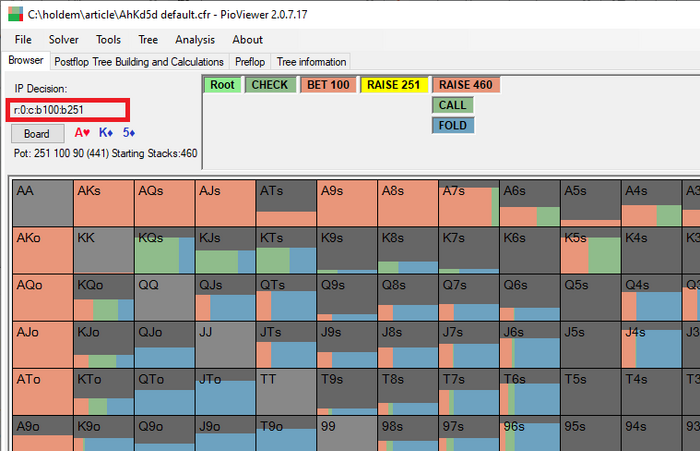The image size is (700, 451).
Task: Select the KQo hand cell
Action: click(104, 298)
